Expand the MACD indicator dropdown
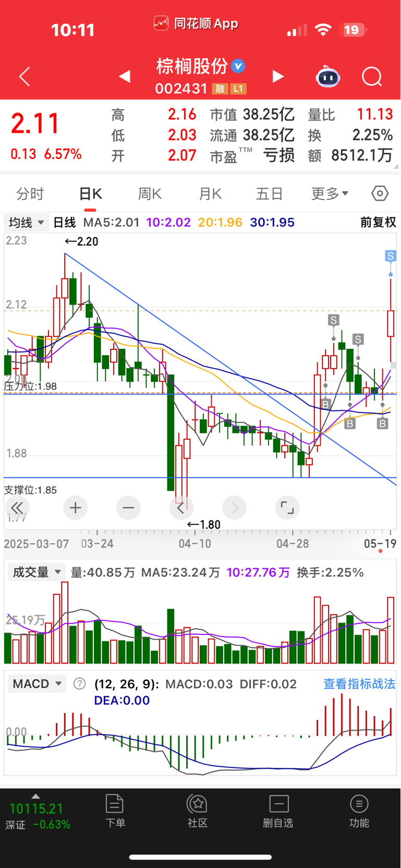The width and height of the screenshot is (401, 868). (37, 683)
